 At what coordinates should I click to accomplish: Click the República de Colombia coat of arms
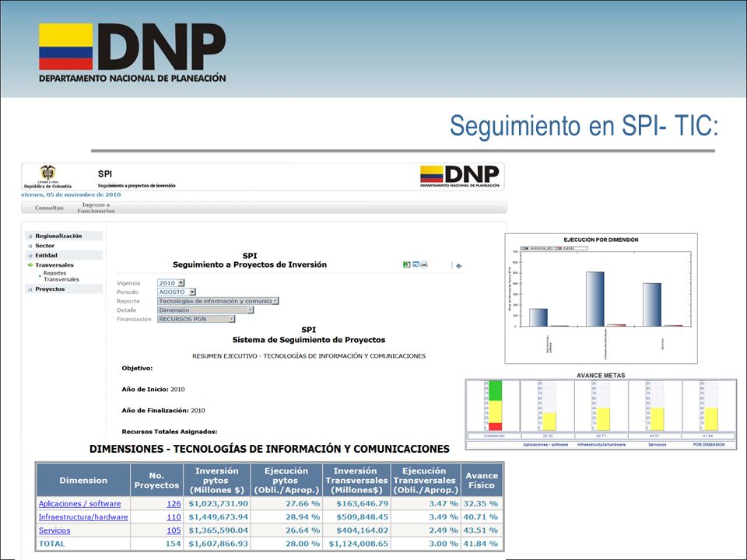47,173
